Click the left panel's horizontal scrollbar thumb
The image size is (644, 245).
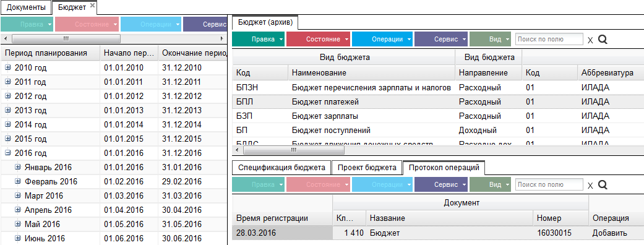(66, 38)
